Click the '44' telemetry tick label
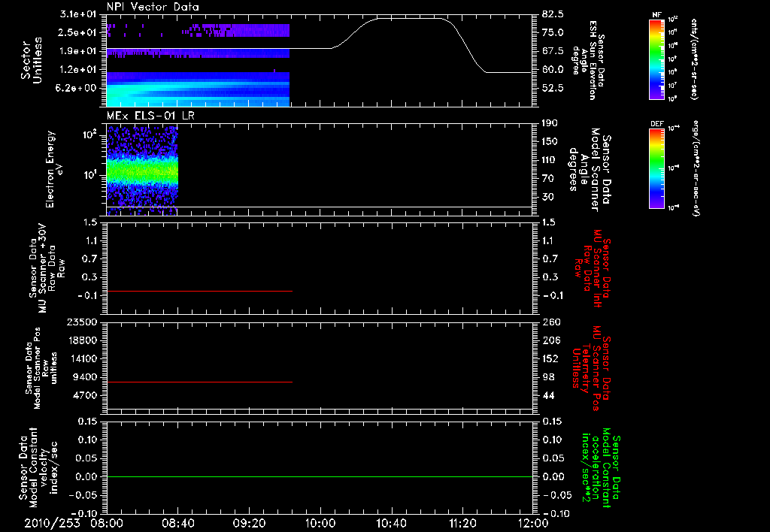The width and height of the screenshot is (770, 532). click(547, 395)
